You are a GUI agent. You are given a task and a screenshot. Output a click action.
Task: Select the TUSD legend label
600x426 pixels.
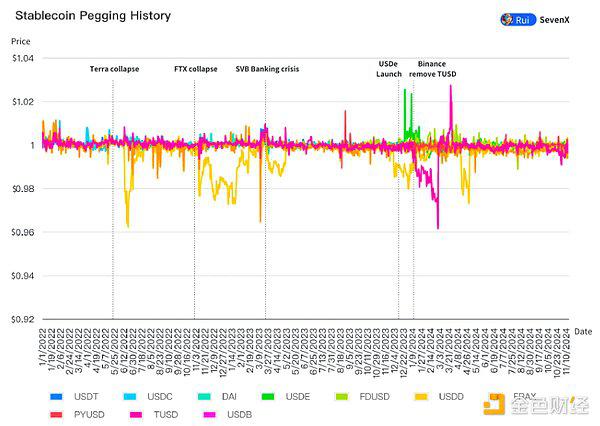coord(166,415)
